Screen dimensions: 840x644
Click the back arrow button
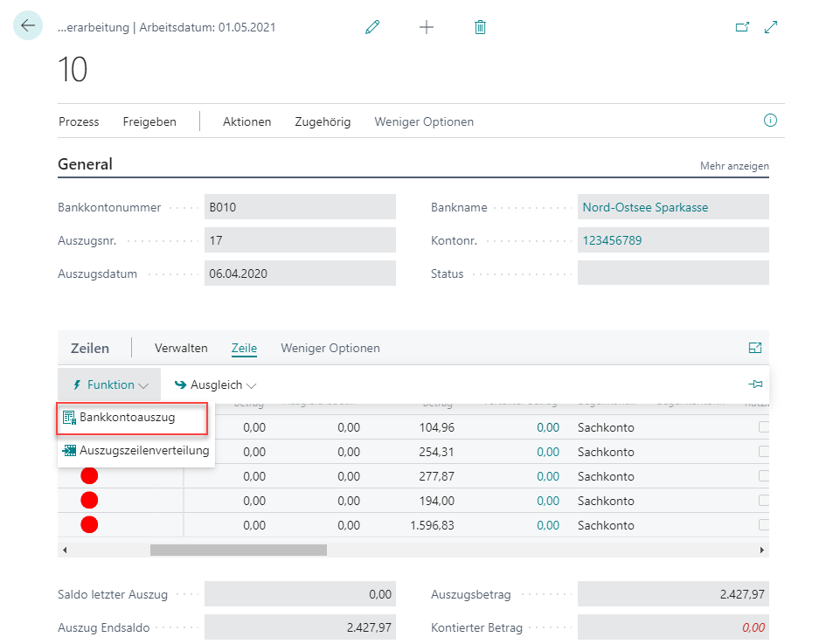click(28, 26)
